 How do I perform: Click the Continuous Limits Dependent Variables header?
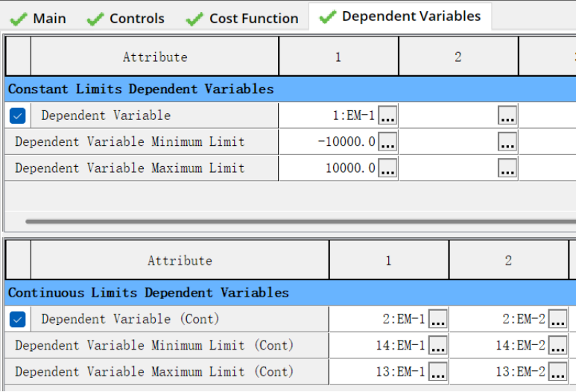[x=148, y=292]
